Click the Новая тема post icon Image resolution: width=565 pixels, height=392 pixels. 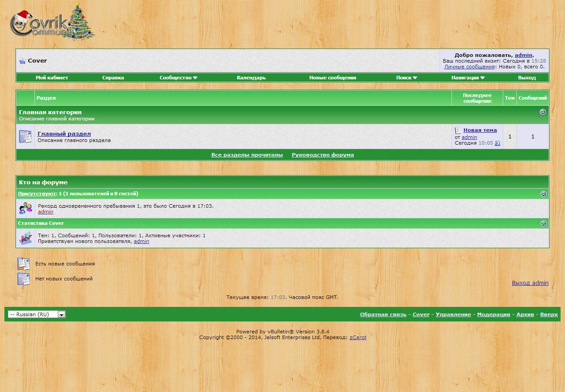pyautogui.click(x=458, y=131)
